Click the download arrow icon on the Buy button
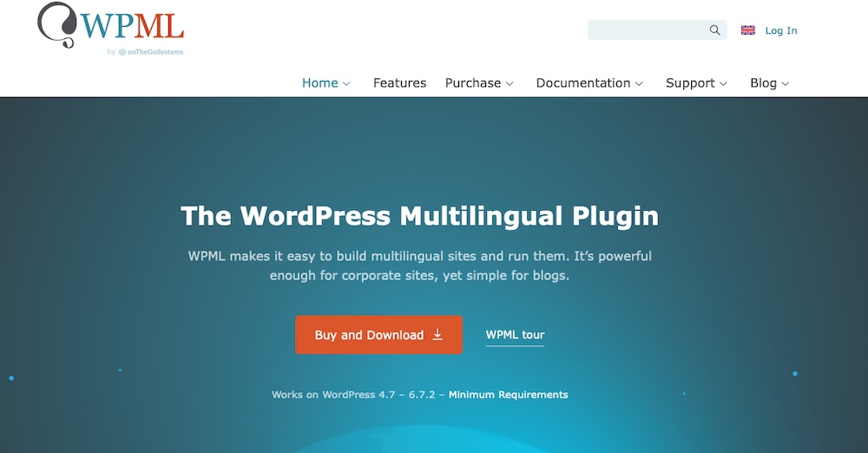 pos(437,334)
